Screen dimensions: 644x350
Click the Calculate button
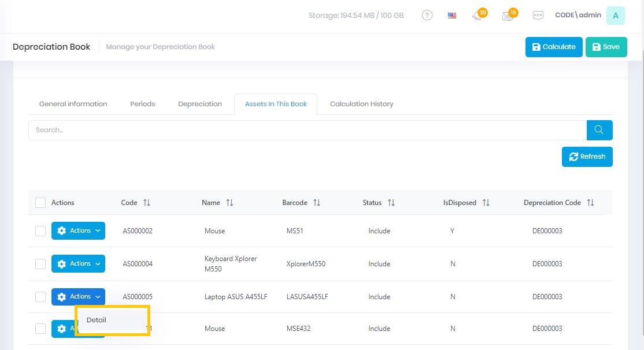pos(553,47)
